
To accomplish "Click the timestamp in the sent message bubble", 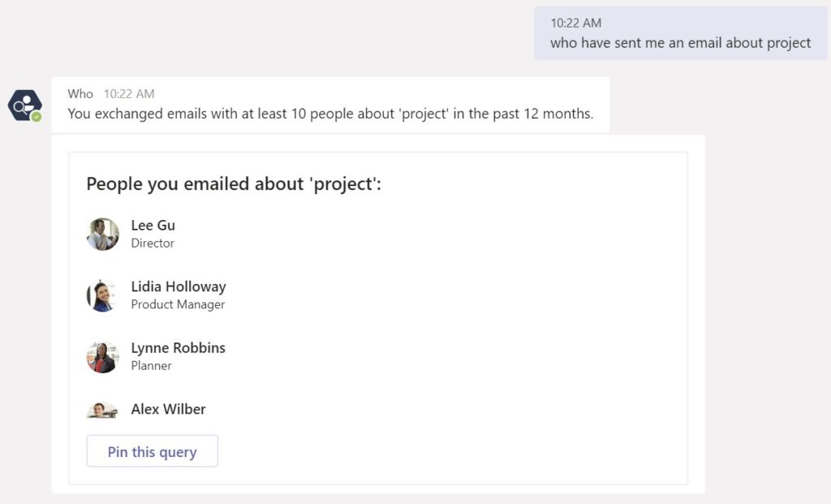I will pyautogui.click(x=576, y=23).
